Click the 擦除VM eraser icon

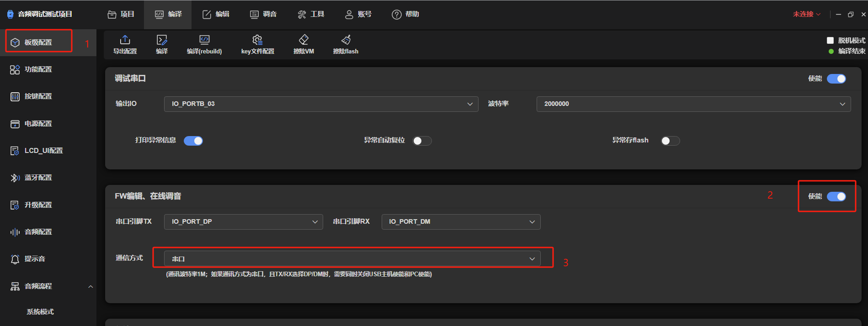click(x=304, y=40)
